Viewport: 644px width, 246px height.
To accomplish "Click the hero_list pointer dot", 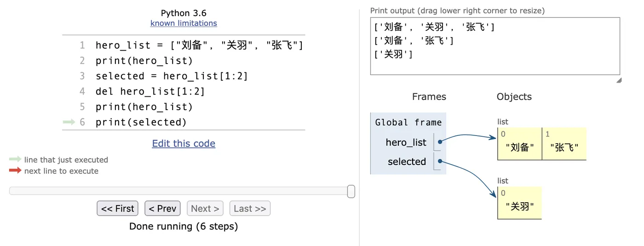I will point(440,142).
